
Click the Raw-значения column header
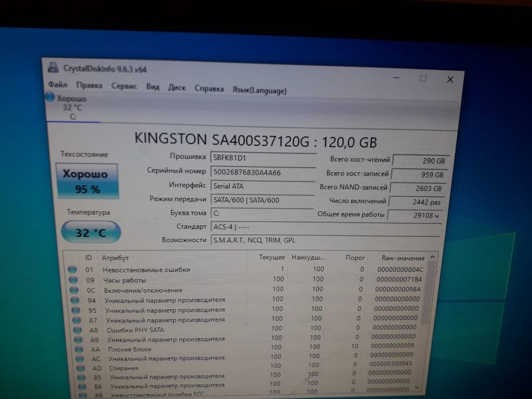[403, 258]
